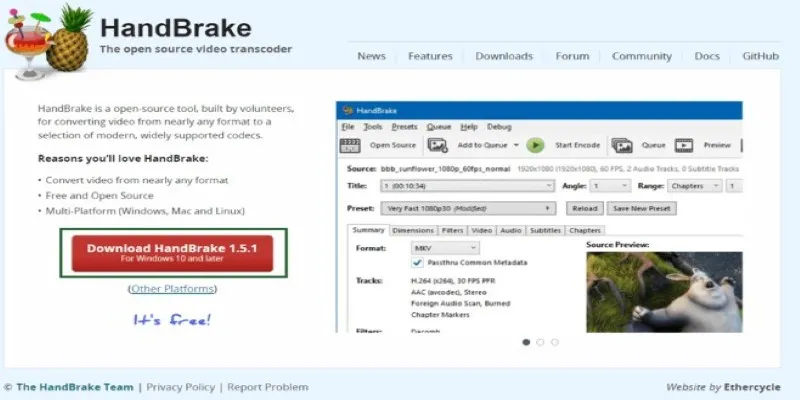Switch to the Chapters tab

tap(585, 231)
